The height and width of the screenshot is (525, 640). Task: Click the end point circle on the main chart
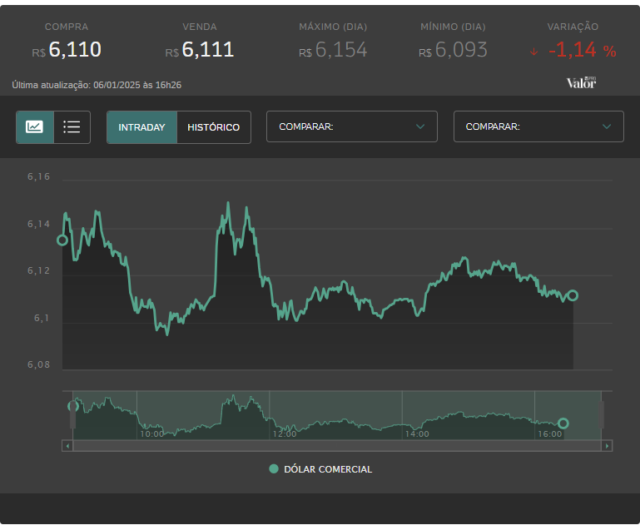573,295
